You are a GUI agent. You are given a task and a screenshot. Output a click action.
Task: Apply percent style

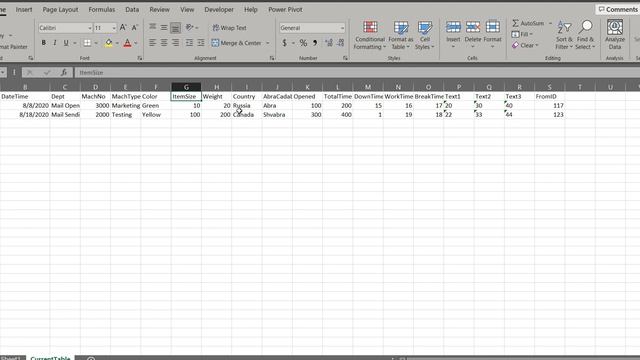[303, 43]
